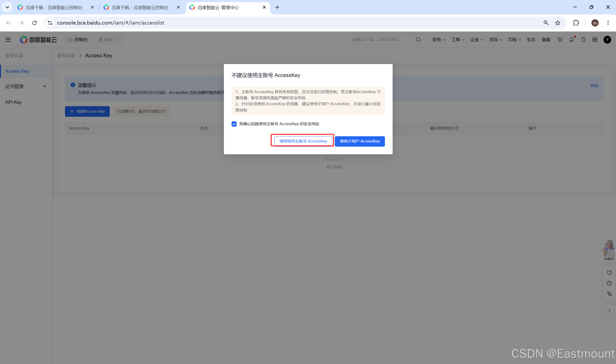Close the first 百度千帆 tab
The width and height of the screenshot is (616, 364).
[92, 7]
